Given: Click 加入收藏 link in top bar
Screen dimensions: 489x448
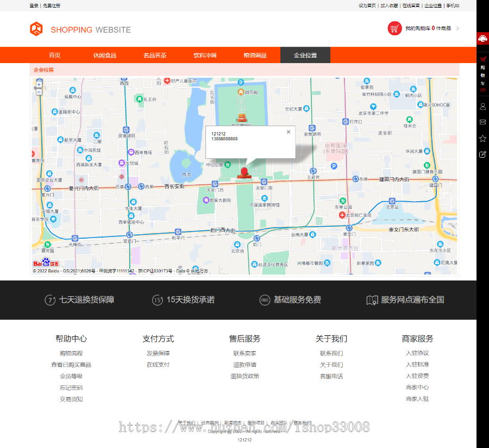Looking at the screenshot, I should point(389,5).
